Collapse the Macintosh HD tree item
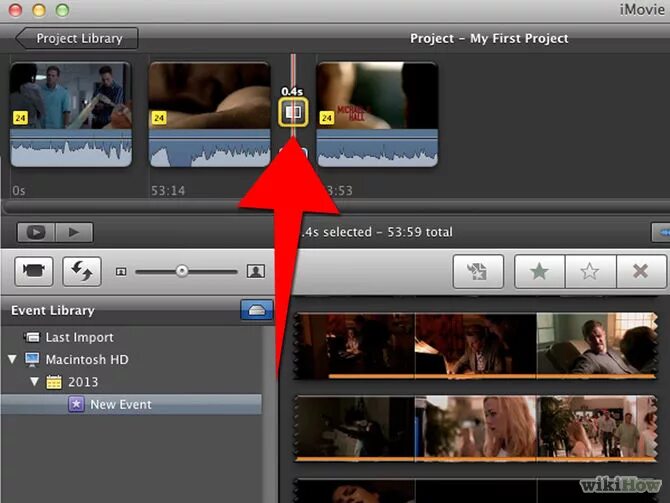Screen dimensions: 670x503 point(12,359)
